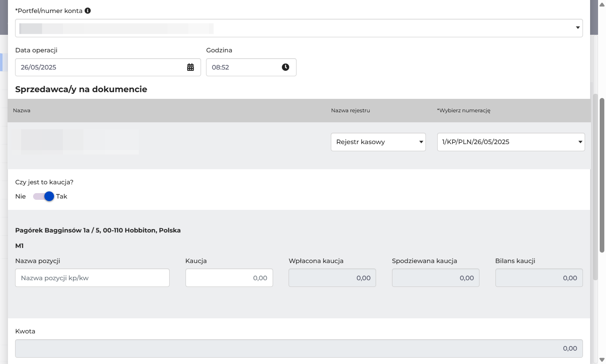Open the Rejestr kasowy dropdown

point(378,142)
